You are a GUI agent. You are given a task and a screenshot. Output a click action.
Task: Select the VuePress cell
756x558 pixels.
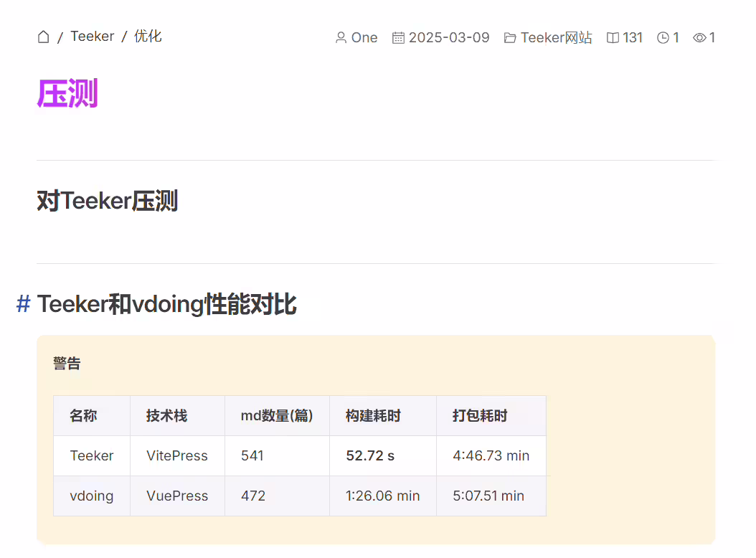coord(177,496)
